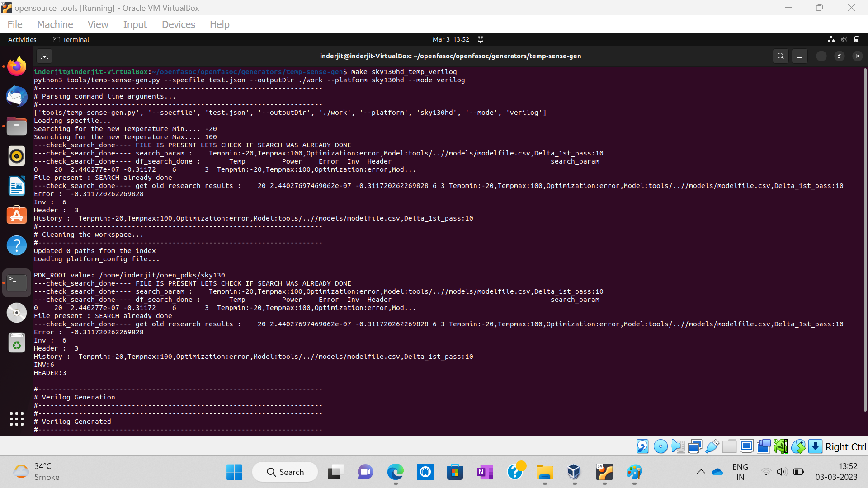Click the shared folders icon in VirtualBox status bar
This screenshot has width=868, height=488.
pos(730,446)
